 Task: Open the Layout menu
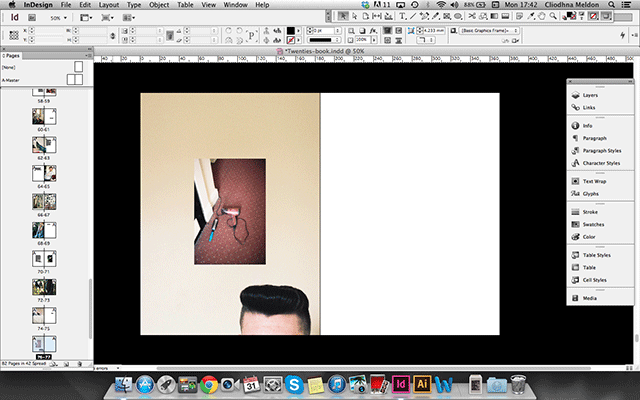click(109, 5)
